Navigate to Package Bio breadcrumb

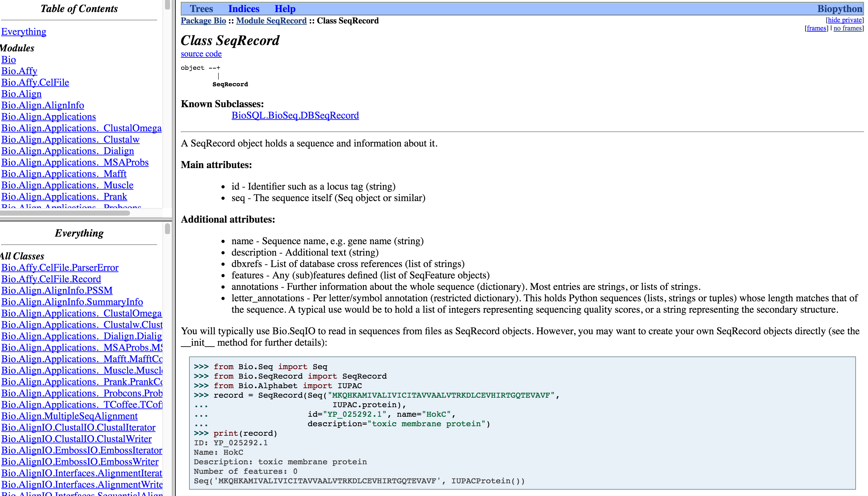coord(203,21)
